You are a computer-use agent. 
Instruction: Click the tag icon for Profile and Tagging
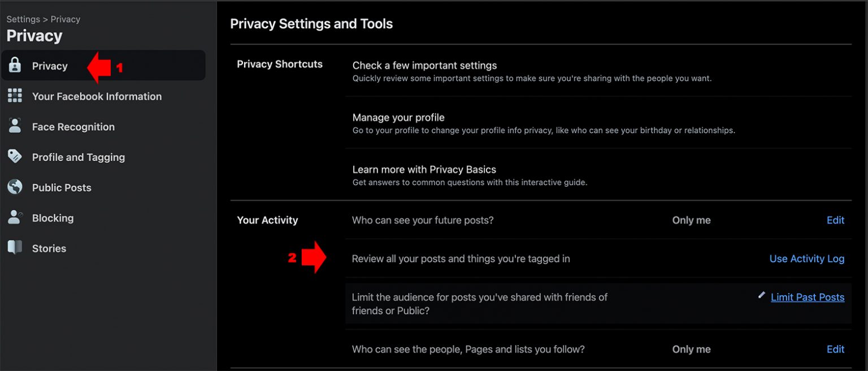(14, 157)
